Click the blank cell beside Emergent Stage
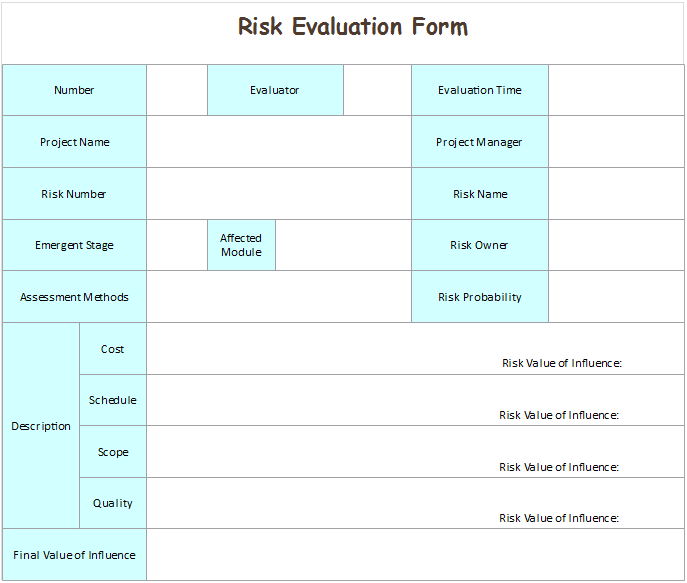The image size is (687, 583). click(177, 245)
